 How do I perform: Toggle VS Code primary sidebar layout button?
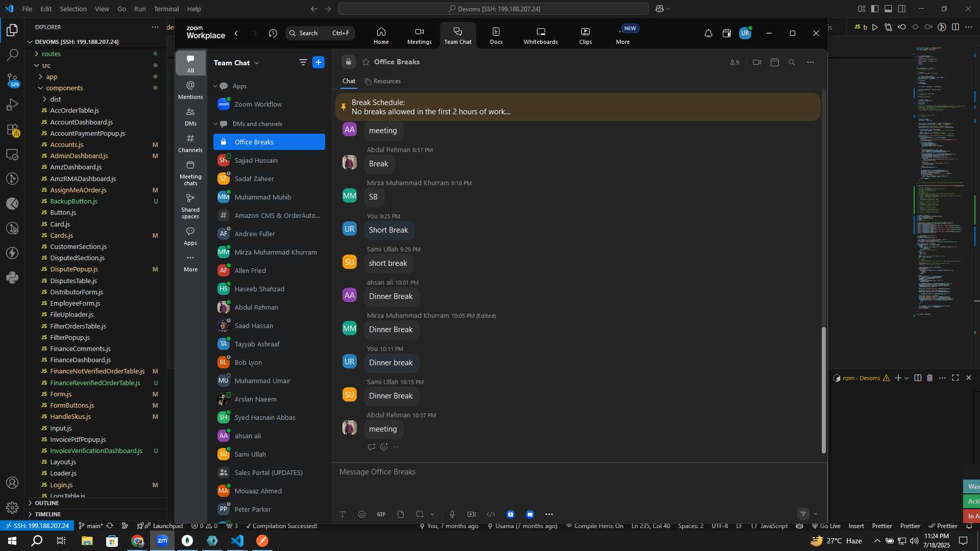coord(875,9)
